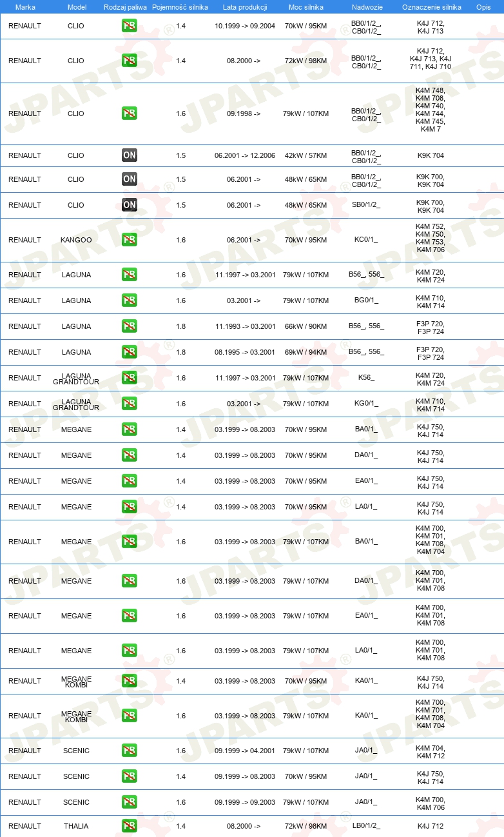The image size is (504, 837).
Task: Click the petrol icon for Megane 1.6 body BA0/1_
Action: tap(130, 542)
